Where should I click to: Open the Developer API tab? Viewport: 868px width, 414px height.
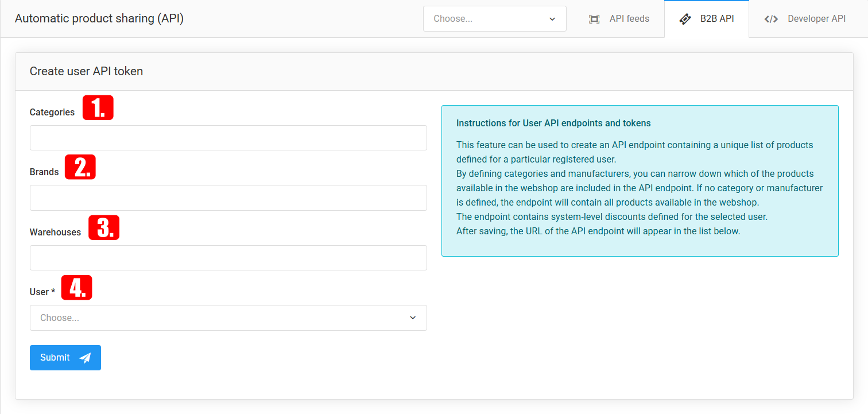coord(805,19)
